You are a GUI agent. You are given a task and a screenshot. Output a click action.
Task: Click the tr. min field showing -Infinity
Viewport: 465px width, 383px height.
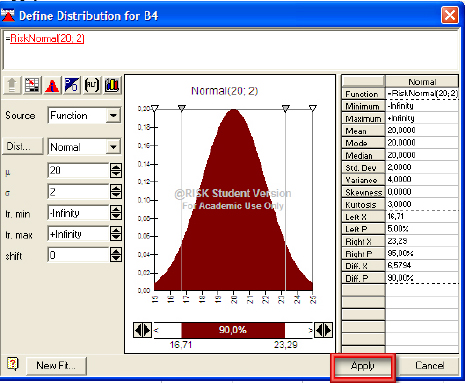(x=78, y=213)
